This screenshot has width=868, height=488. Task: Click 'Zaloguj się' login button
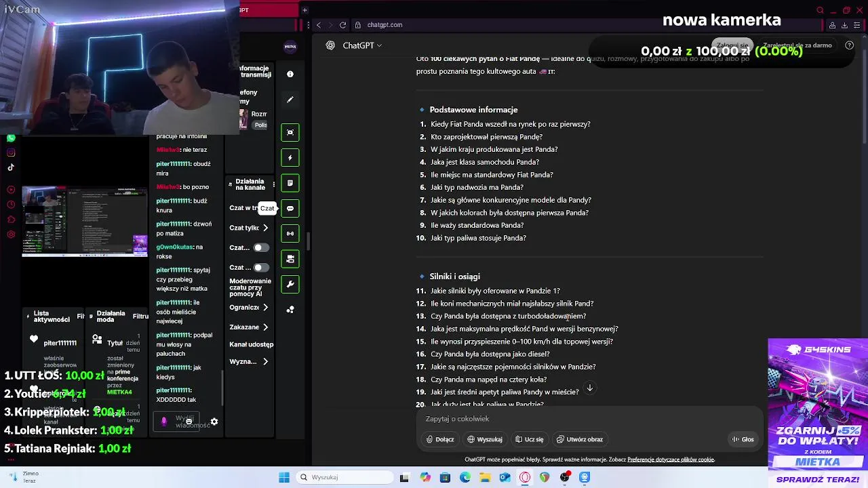pos(732,45)
